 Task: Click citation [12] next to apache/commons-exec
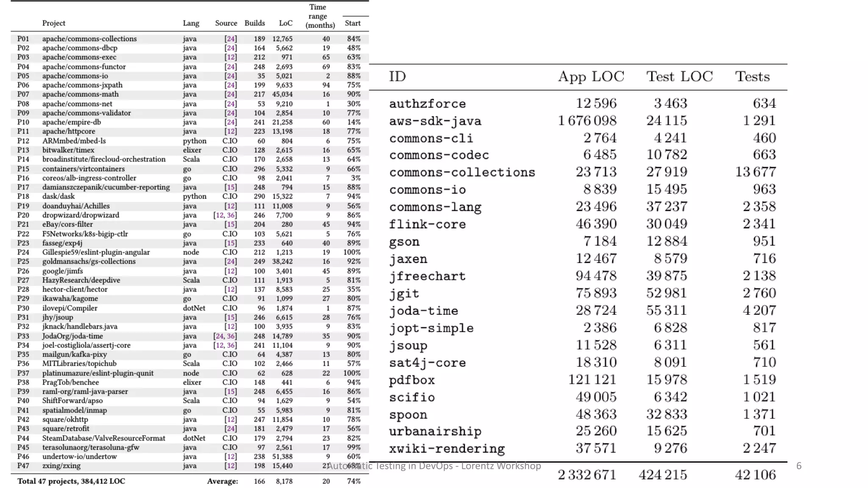pos(231,57)
